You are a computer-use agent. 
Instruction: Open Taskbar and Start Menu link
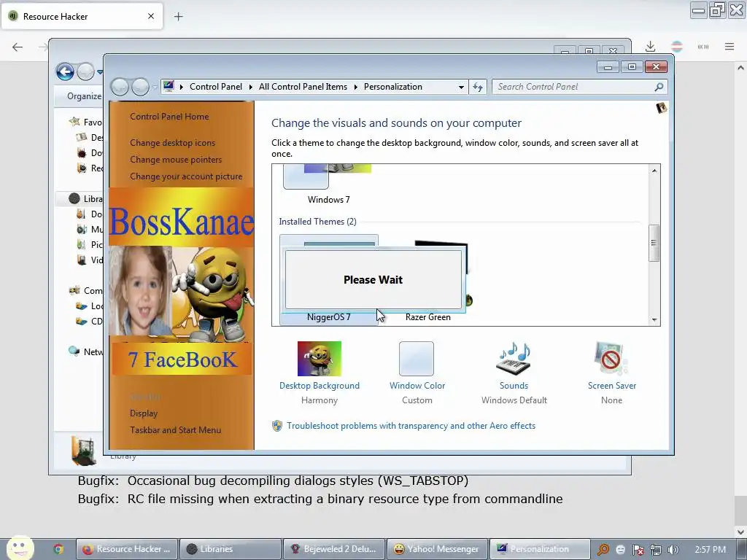(x=175, y=430)
